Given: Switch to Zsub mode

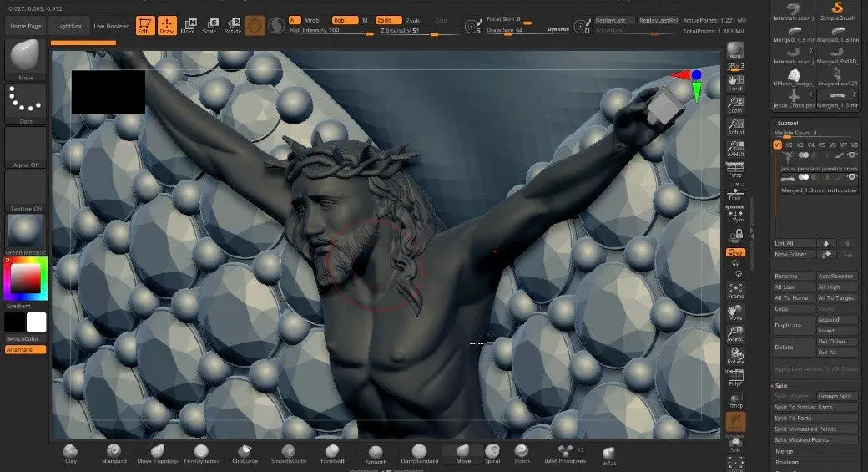Looking at the screenshot, I should click(x=413, y=21).
